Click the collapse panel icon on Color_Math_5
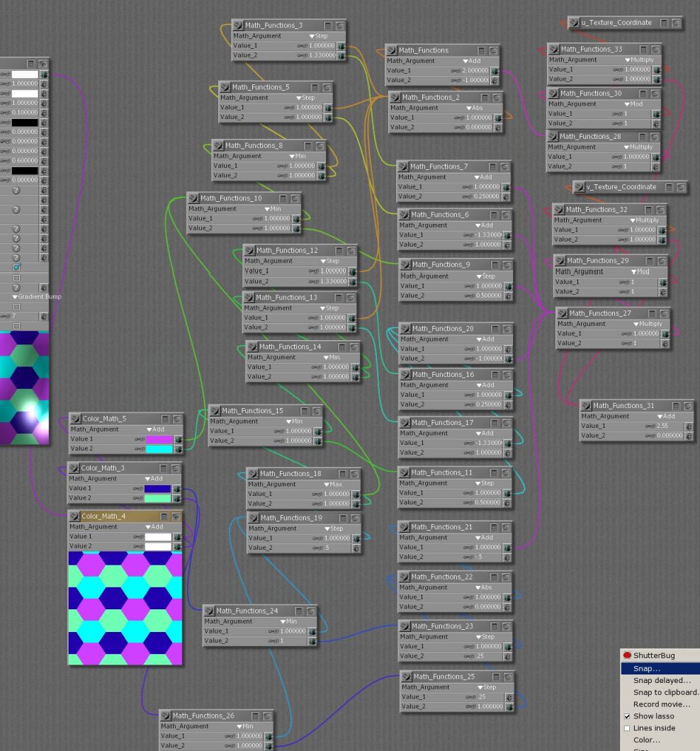The width and height of the screenshot is (700, 751). pyautogui.click(x=164, y=419)
